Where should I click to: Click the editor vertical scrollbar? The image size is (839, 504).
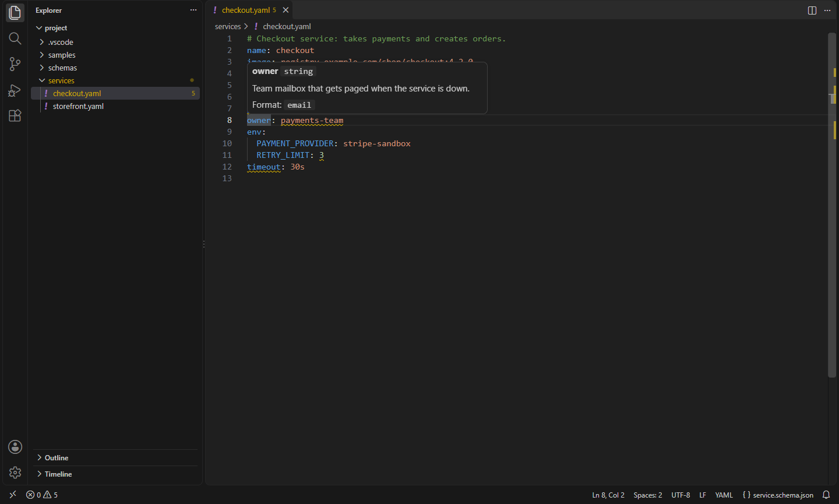[832, 205]
